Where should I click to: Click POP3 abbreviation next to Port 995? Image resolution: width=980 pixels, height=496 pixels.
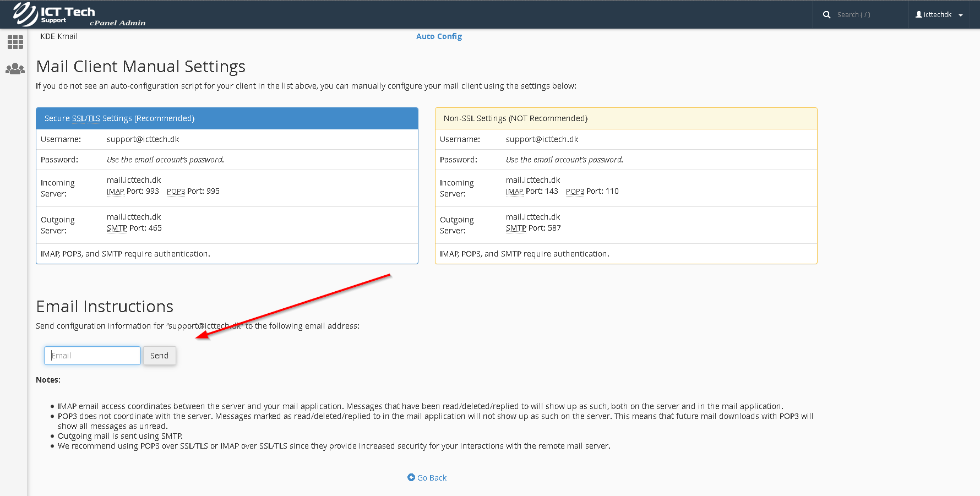pos(176,192)
